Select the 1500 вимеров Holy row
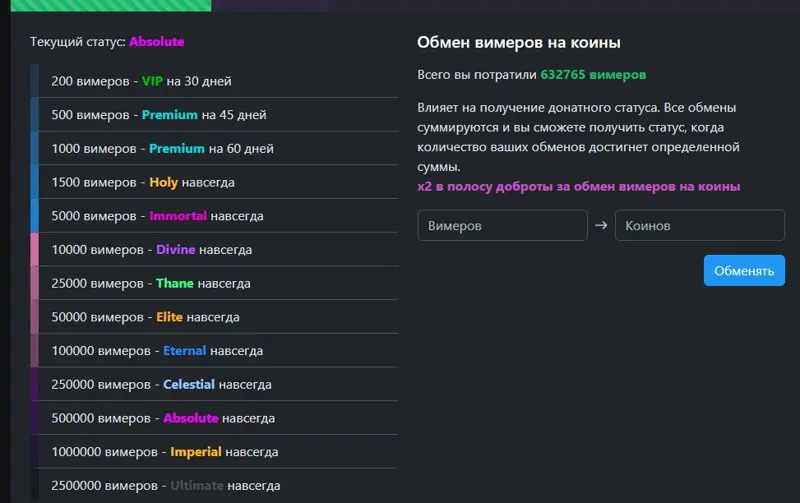This screenshot has width=800, height=503. pyautogui.click(x=214, y=182)
